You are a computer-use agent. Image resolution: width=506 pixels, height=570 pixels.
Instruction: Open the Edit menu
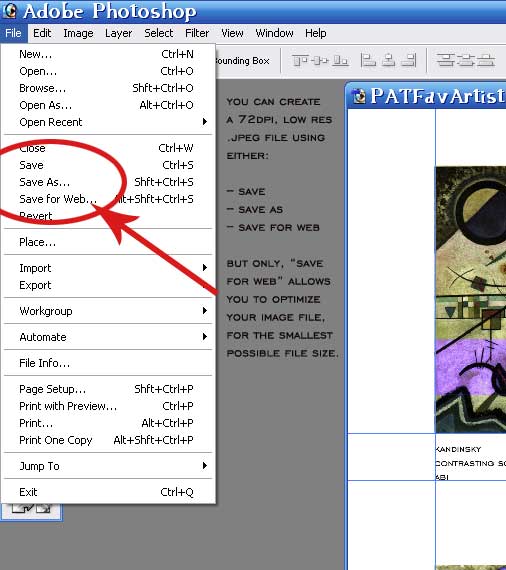click(x=42, y=33)
